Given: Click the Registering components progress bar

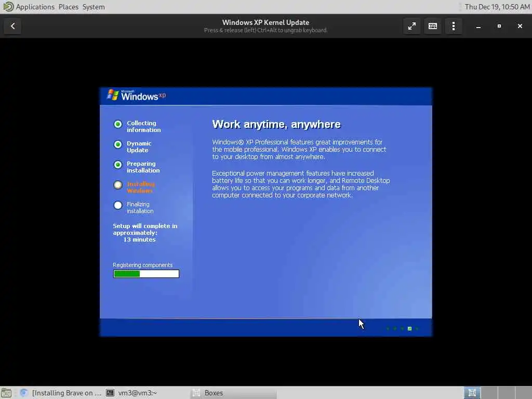Looking at the screenshot, I should (146, 274).
